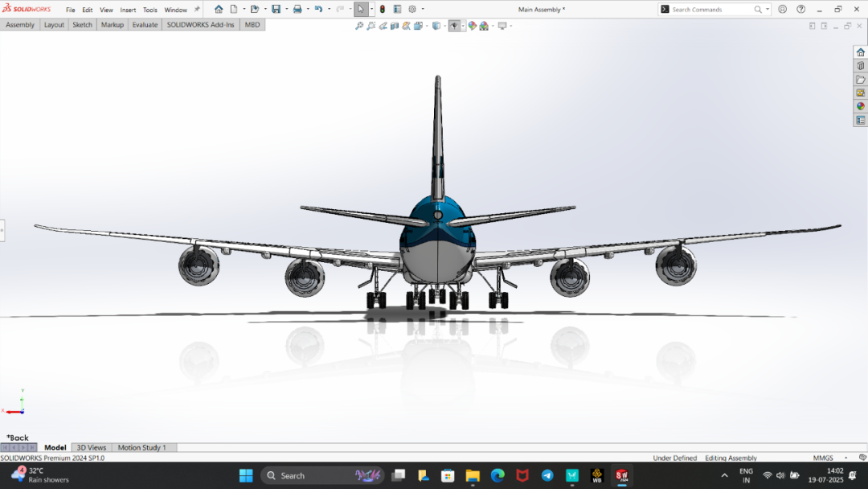Viewport: 868px width, 489px height.
Task: Click the Home icon in the toolbar
Action: [219, 10]
